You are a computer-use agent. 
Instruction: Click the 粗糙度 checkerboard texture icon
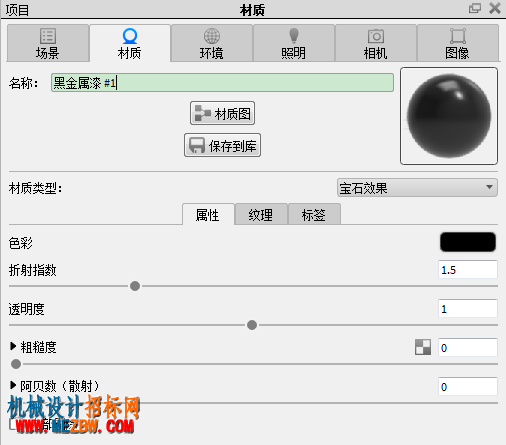(x=423, y=347)
